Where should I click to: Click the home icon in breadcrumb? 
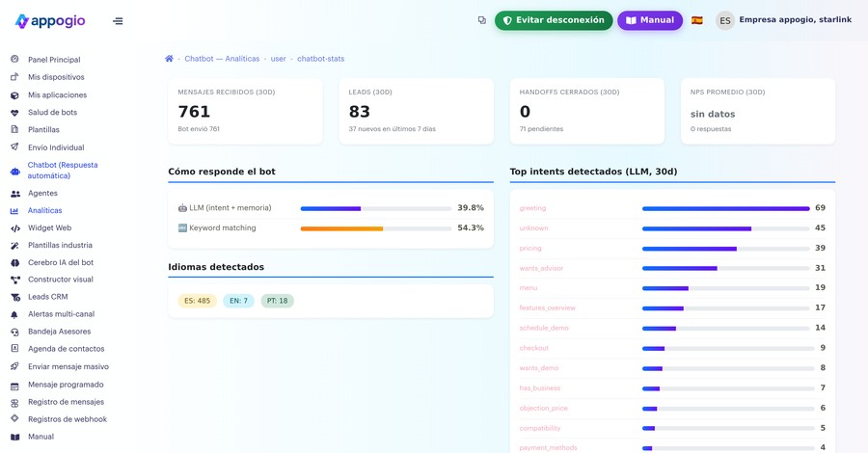click(169, 59)
